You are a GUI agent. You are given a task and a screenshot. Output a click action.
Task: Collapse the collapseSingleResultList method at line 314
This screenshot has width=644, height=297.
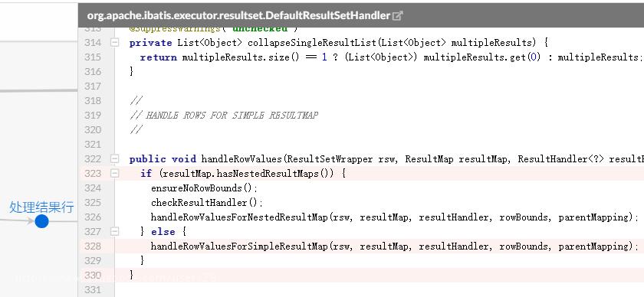(114, 43)
